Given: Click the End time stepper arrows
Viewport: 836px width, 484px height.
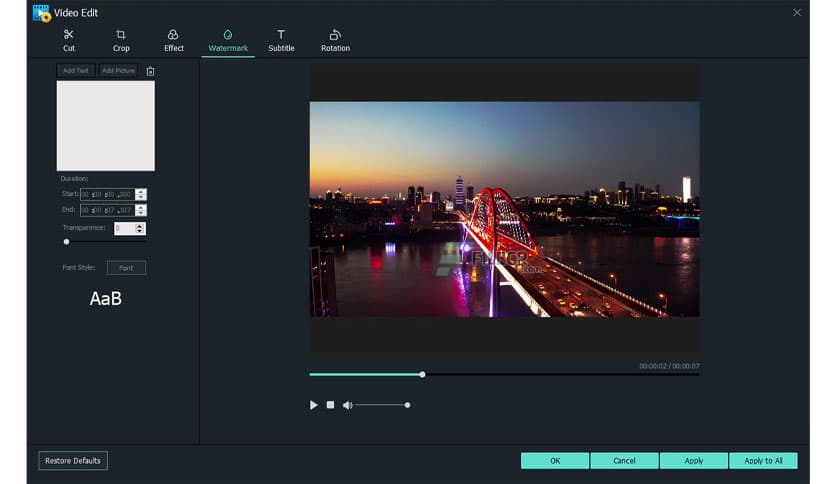Looking at the screenshot, I should (141, 210).
